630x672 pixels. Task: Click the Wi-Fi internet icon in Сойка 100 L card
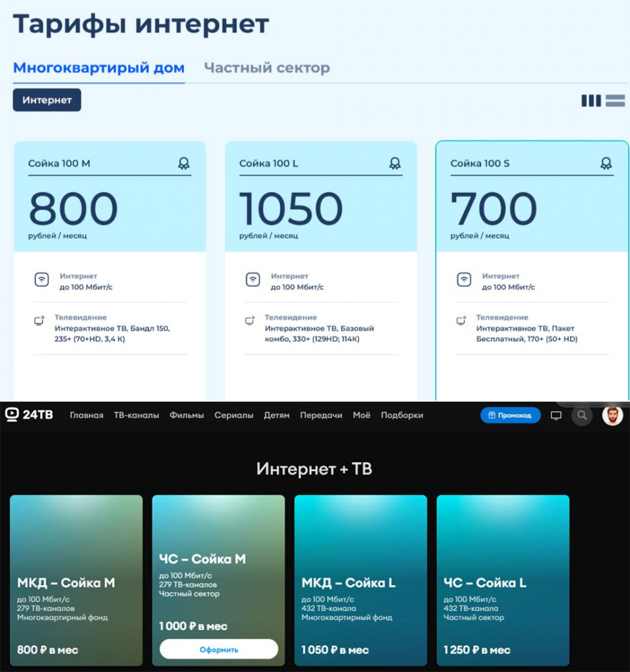click(x=253, y=280)
